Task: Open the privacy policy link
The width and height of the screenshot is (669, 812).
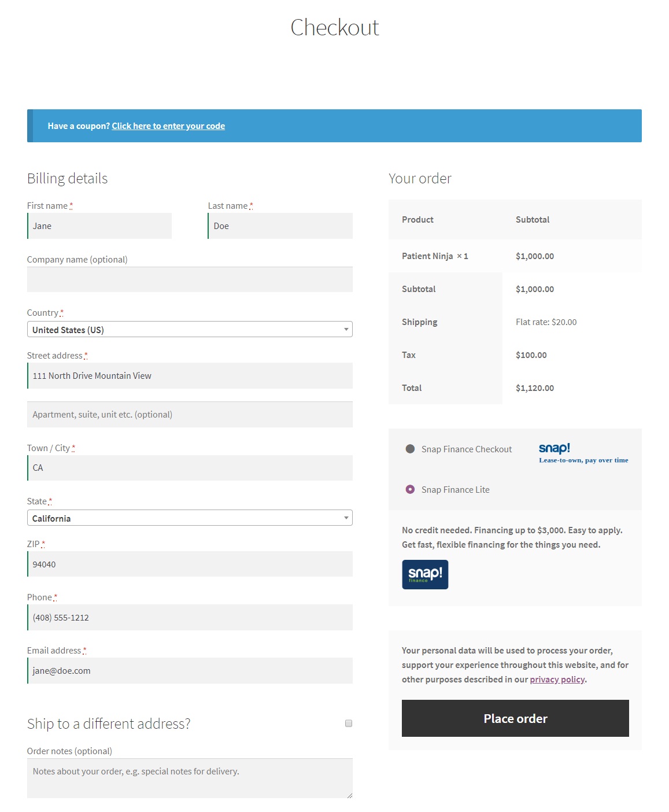Action: pyautogui.click(x=557, y=680)
